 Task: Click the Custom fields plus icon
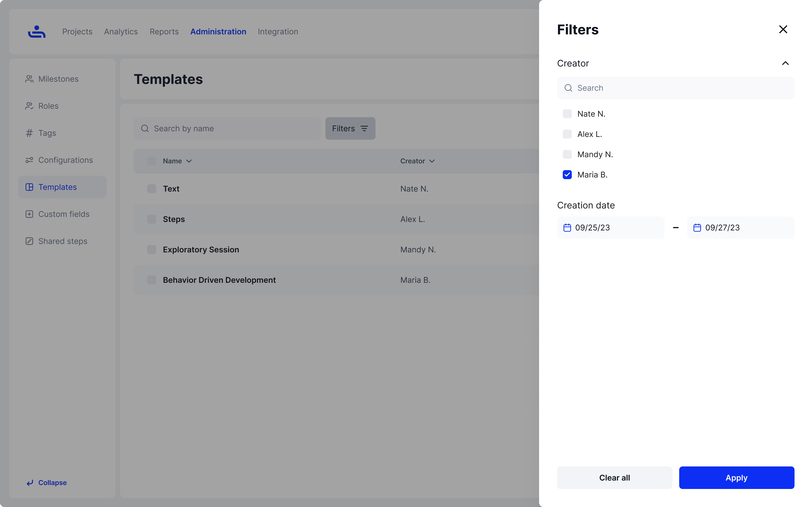tap(29, 214)
